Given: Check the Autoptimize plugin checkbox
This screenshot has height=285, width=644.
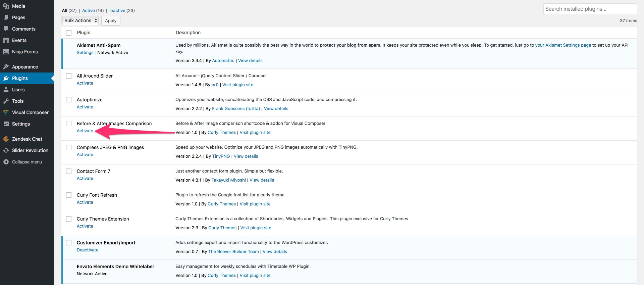Looking at the screenshot, I should (x=69, y=100).
